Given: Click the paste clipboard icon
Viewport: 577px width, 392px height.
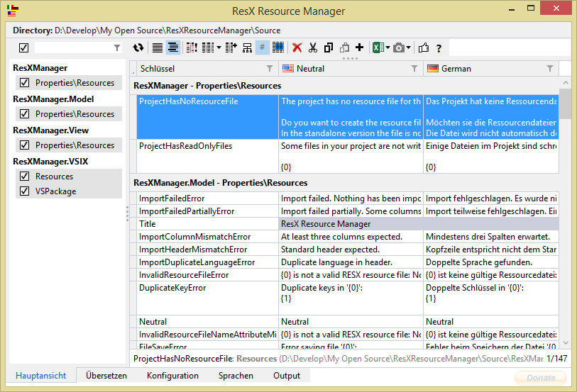Looking at the screenshot, I should [x=344, y=47].
